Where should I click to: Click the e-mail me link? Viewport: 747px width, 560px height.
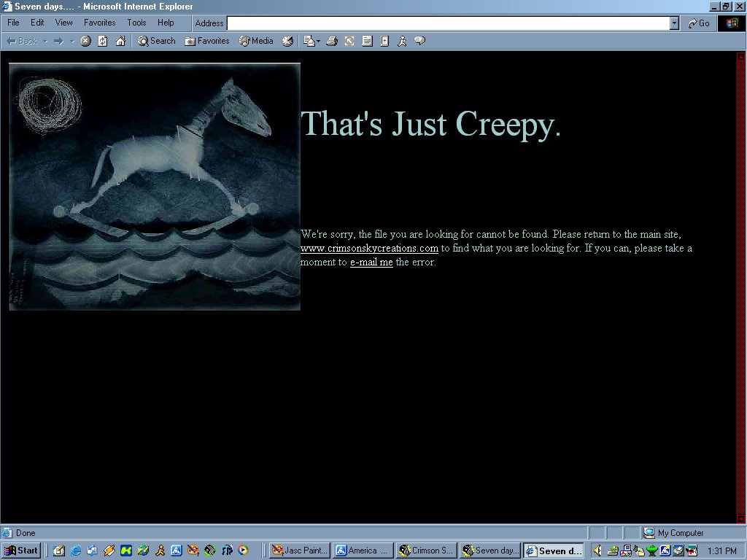(371, 262)
